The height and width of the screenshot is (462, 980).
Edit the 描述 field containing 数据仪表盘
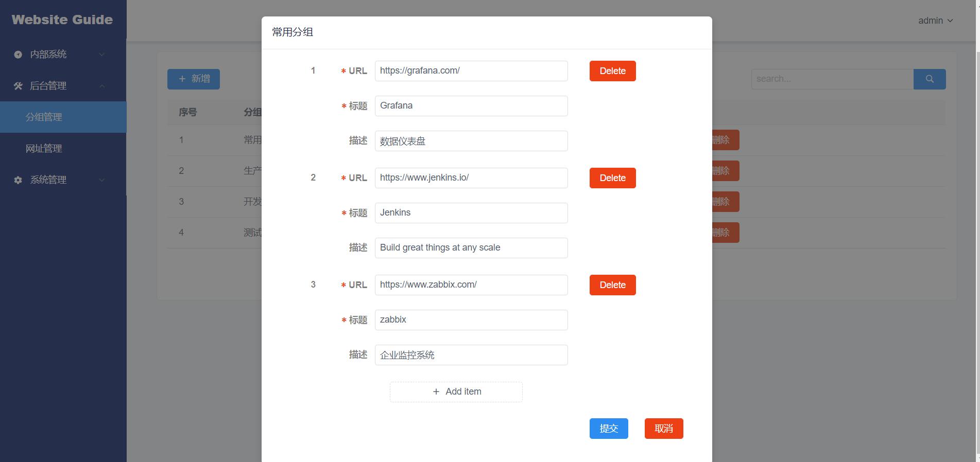(x=471, y=141)
